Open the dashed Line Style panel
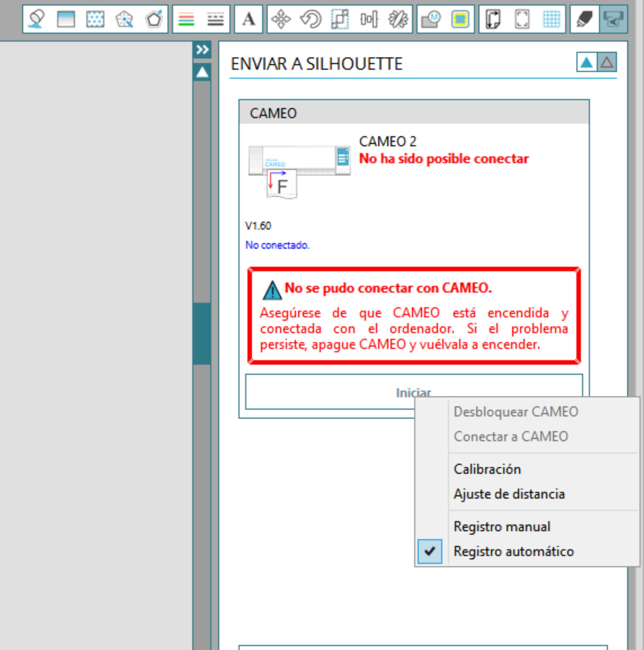 [x=216, y=19]
